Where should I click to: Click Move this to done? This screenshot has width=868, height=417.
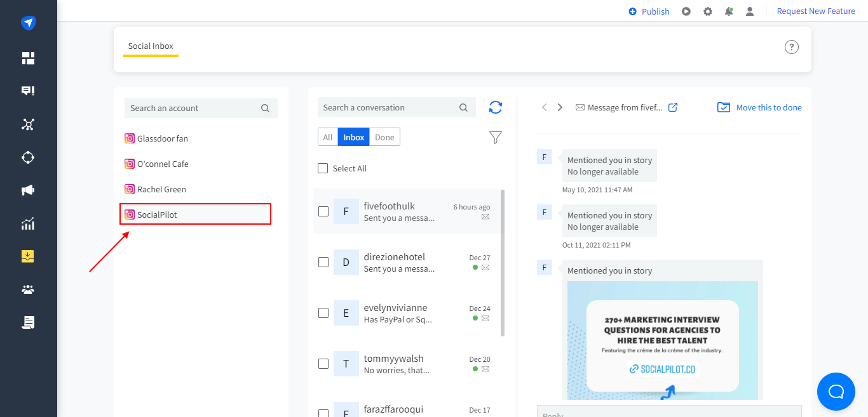[x=759, y=107]
